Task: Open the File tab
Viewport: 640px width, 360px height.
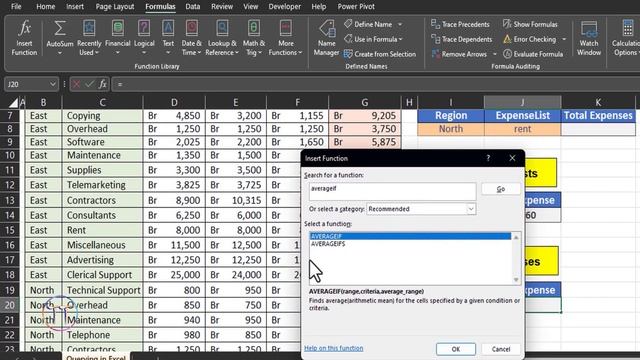Action: coord(16,7)
